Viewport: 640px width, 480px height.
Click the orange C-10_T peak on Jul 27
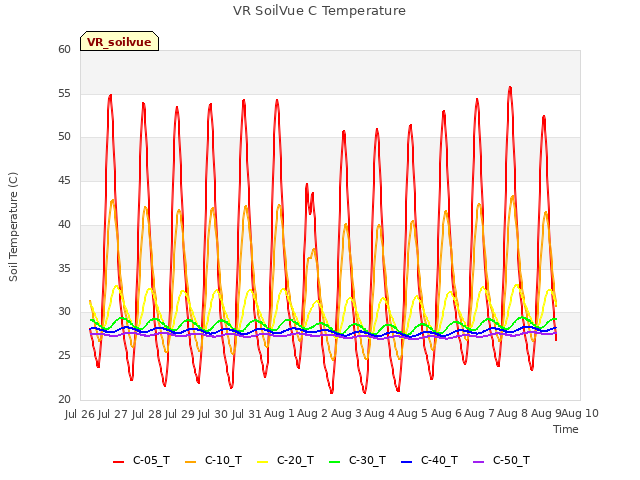pyautogui.click(x=113, y=200)
